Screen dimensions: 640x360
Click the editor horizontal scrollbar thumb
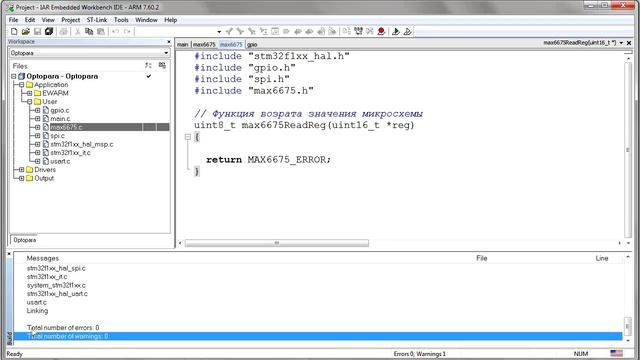pyautogui.click(x=277, y=243)
